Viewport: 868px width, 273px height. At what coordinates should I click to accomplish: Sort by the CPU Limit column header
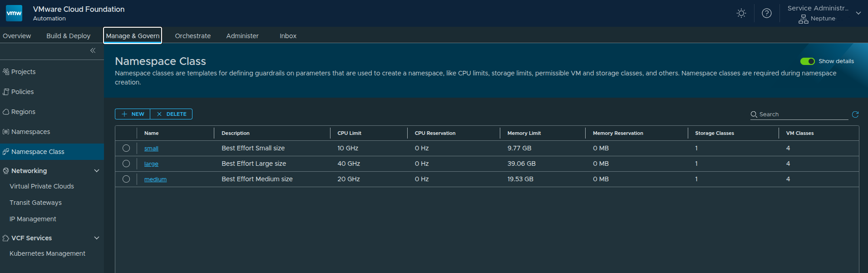point(350,133)
